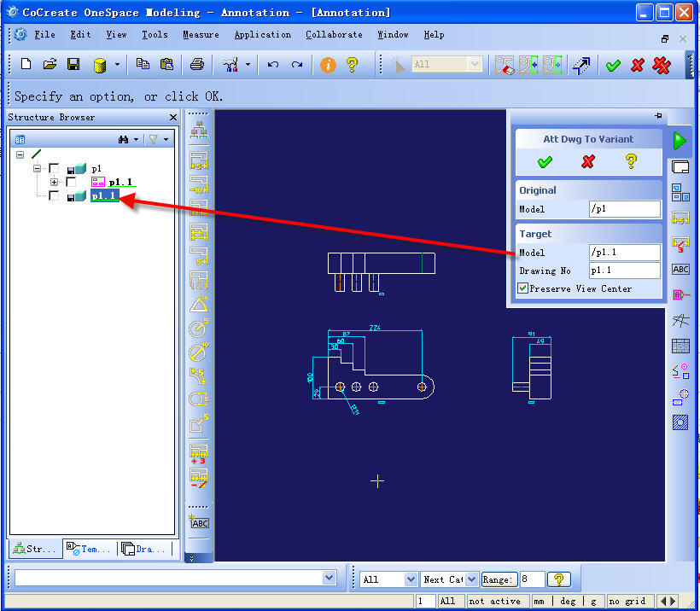Open the orange info icon
Image resolution: width=700 pixels, height=611 pixels.
pos(328,65)
